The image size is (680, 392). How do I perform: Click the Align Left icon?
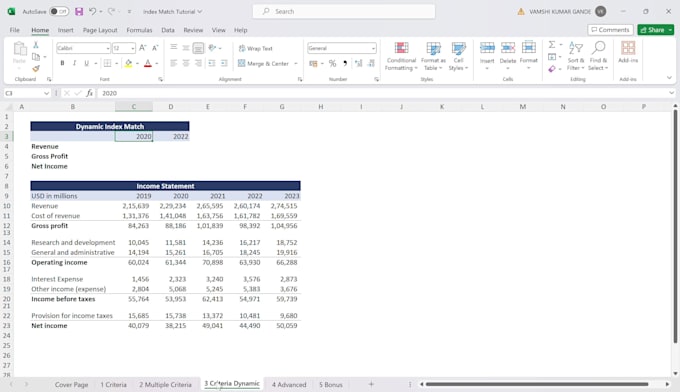(x=173, y=63)
